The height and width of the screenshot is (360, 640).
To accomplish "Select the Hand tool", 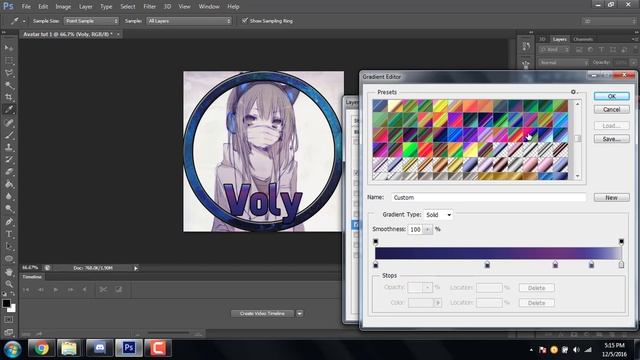I will coord(9,272).
